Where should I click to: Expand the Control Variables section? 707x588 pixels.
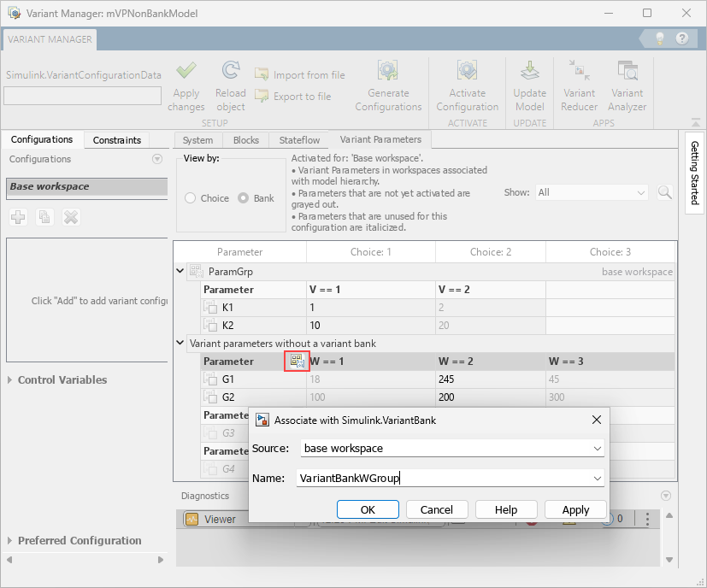10,380
